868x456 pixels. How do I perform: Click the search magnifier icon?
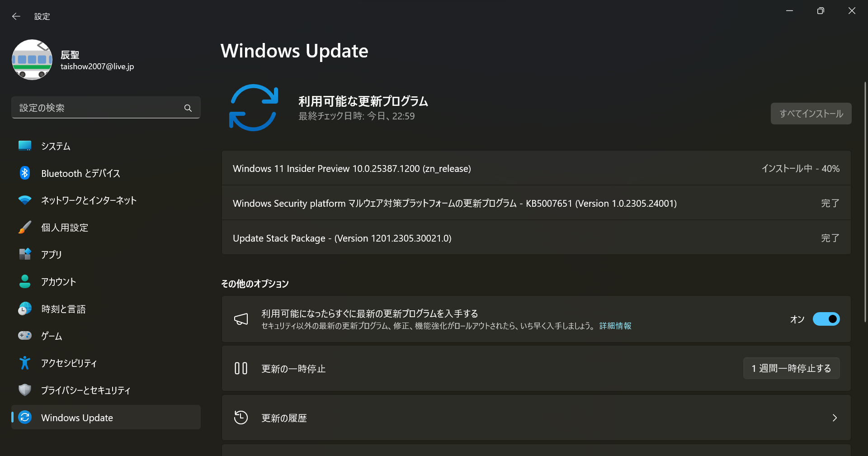pyautogui.click(x=188, y=108)
